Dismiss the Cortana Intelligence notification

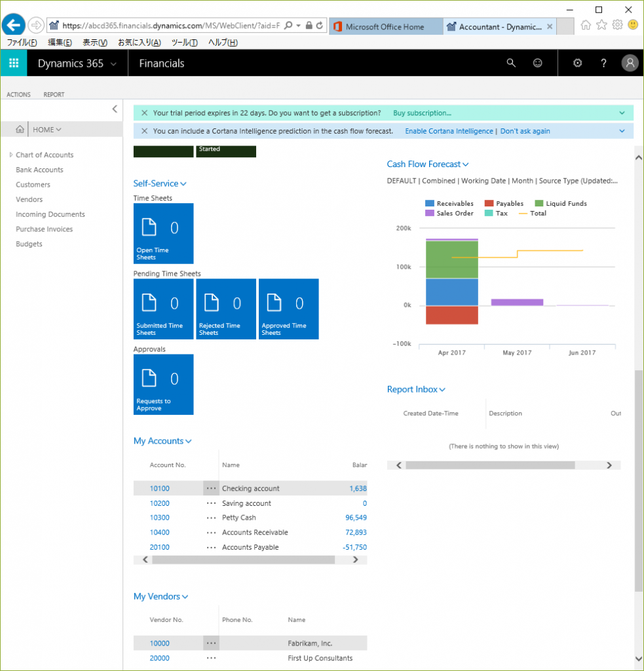[x=144, y=131]
